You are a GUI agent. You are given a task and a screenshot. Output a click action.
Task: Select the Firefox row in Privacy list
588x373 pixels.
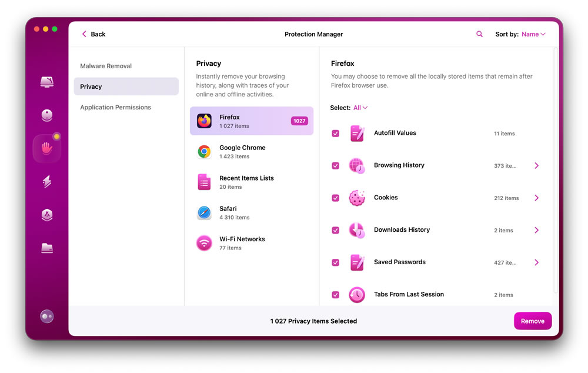coord(252,121)
